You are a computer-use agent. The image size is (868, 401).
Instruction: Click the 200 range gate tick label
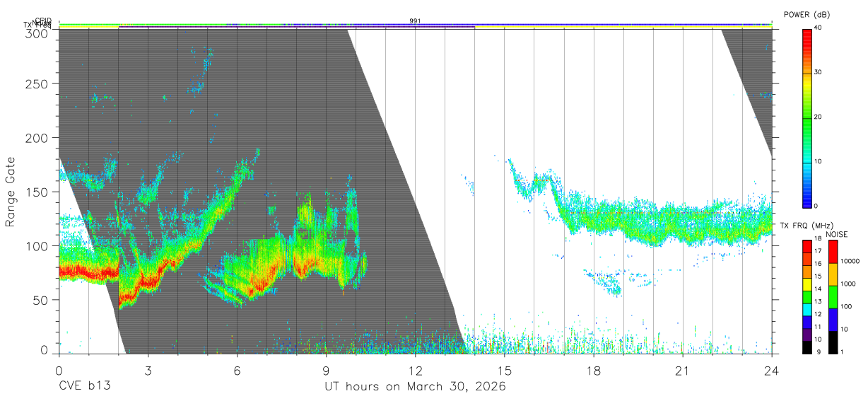(36, 137)
